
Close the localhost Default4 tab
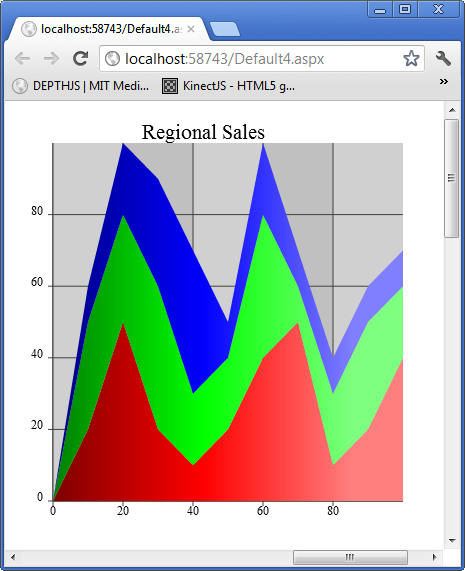[191, 29]
